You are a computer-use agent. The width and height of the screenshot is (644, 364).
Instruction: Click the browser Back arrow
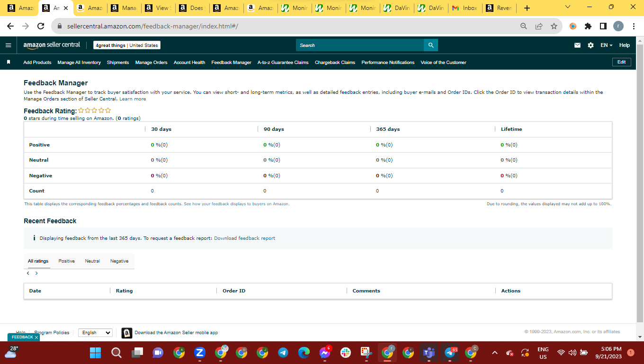click(10, 26)
